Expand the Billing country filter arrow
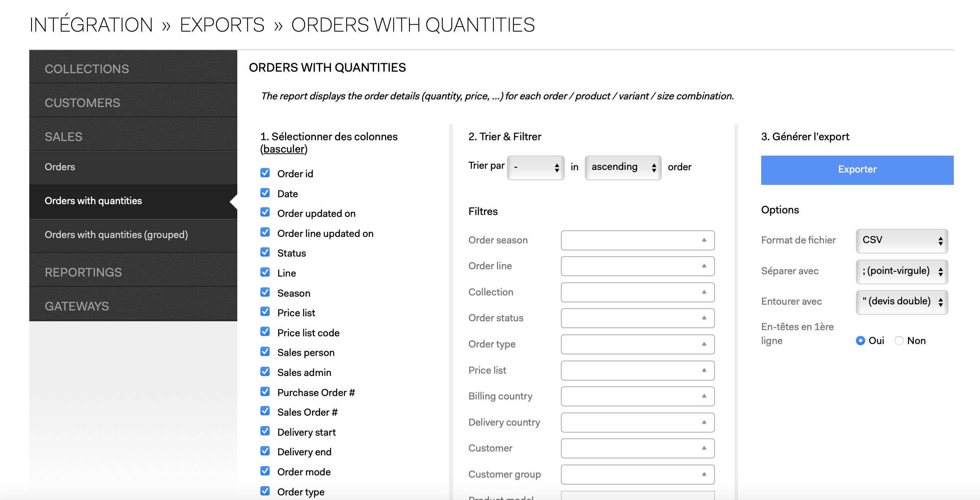The image size is (980, 500). [x=704, y=396]
